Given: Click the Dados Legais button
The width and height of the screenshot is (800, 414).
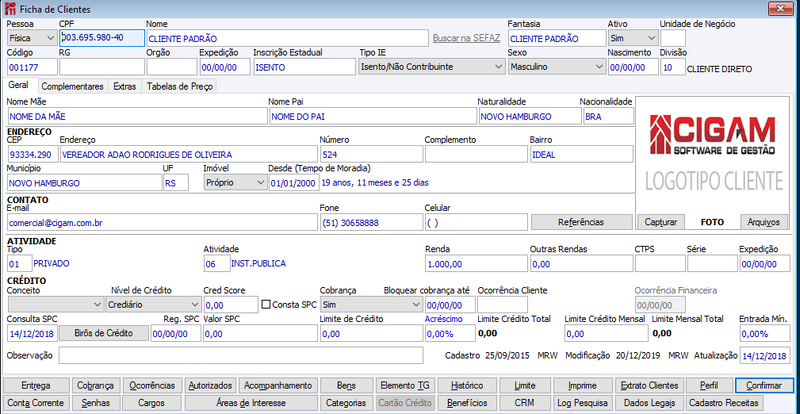Looking at the screenshot, I should 649,402.
